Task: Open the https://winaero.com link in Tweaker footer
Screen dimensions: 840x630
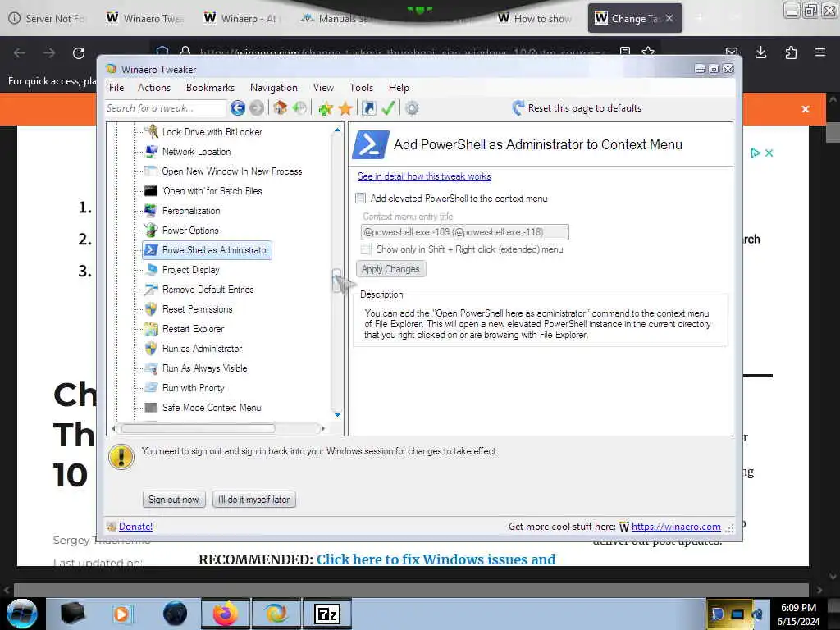Action: point(676,527)
